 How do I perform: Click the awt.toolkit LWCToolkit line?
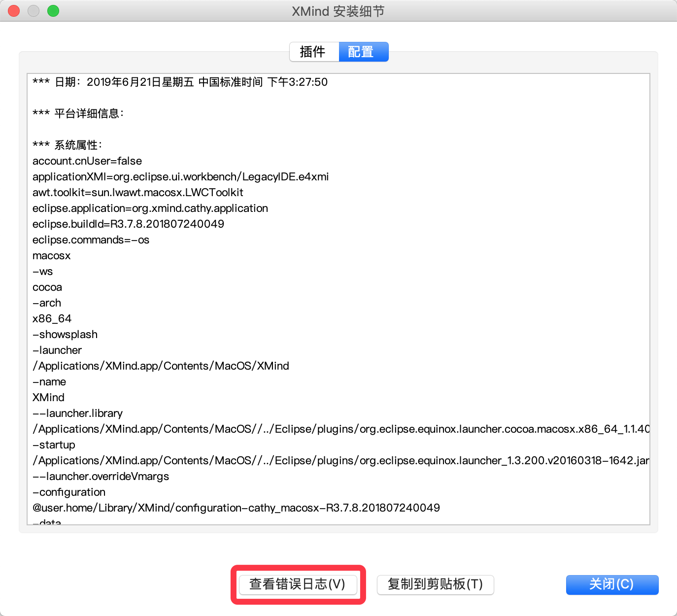[x=138, y=193]
